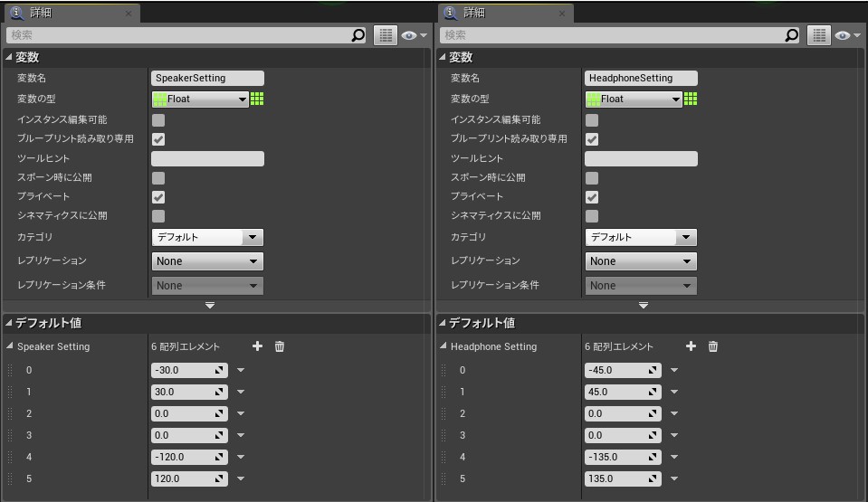Open Float variable type dropdown for SpeakerSetting
The width and height of the screenshot is (868, 502).
pos(200,99)
